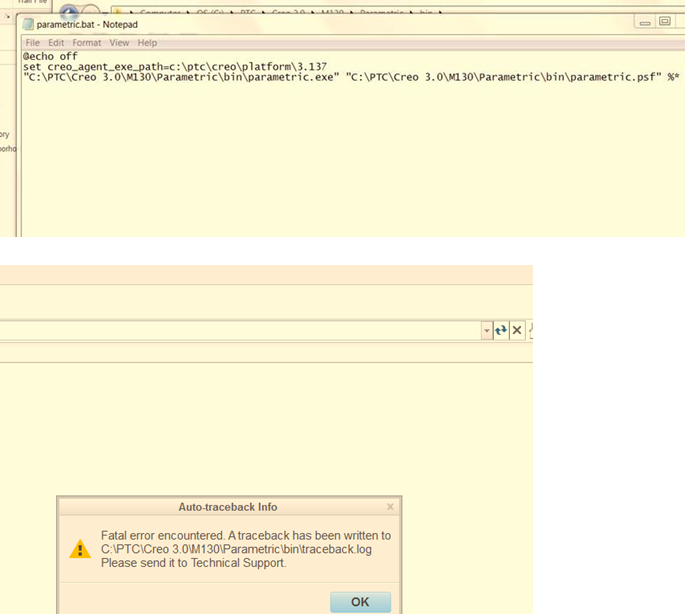Click the X stop icon beside refresh
685x614 pixels.
pyautogui.click(x=517, y=330)
